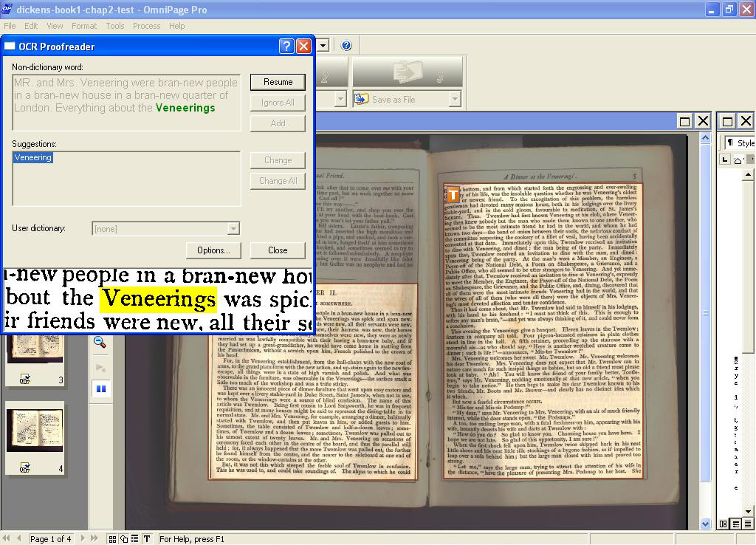The image size is (756, 545).
Task: Click OCR status icon under thumbnail 4
Action: tap(25, 467)
